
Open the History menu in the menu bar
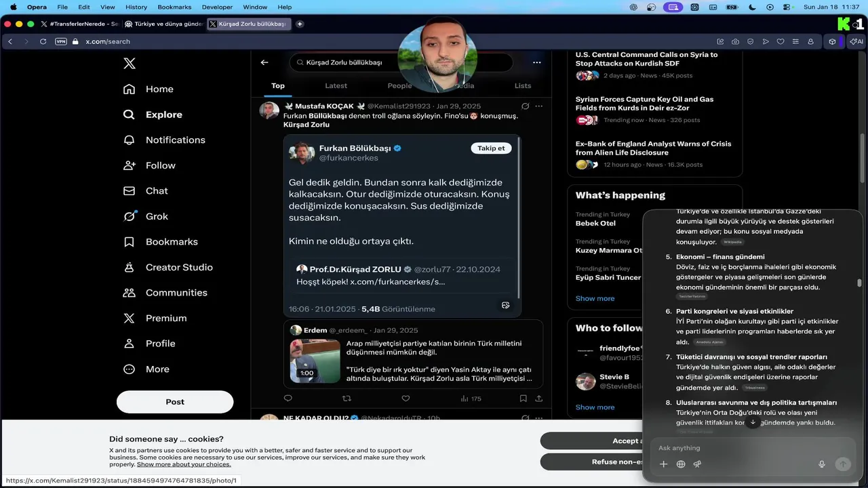pyautogui.click(x=136, y=7)
